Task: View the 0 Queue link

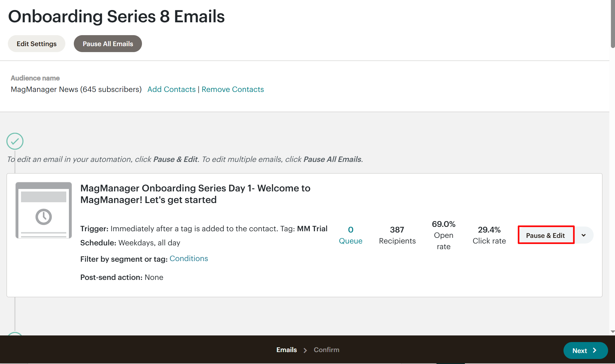Action: click(351, 235)
